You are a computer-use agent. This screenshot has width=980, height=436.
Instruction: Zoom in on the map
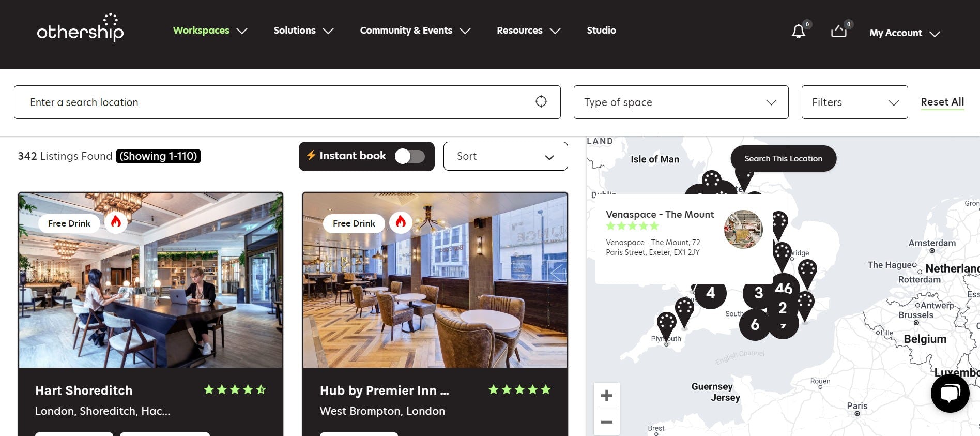point(607,396)
